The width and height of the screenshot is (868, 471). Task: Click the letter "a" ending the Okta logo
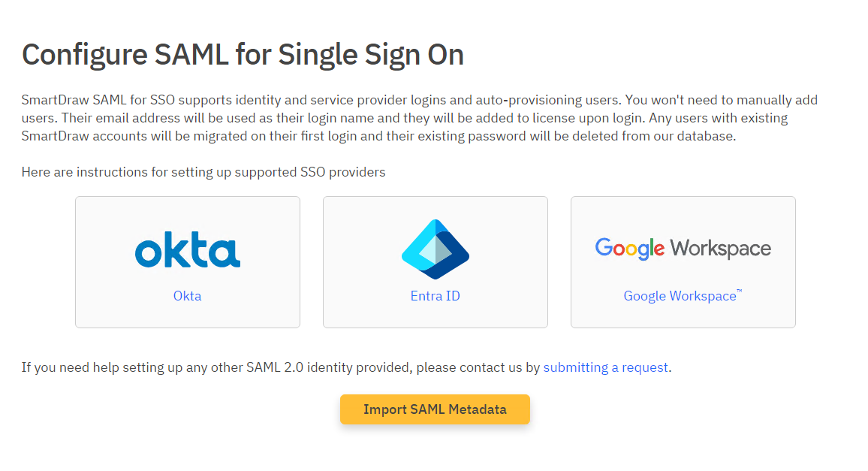[x=226, y=253]
